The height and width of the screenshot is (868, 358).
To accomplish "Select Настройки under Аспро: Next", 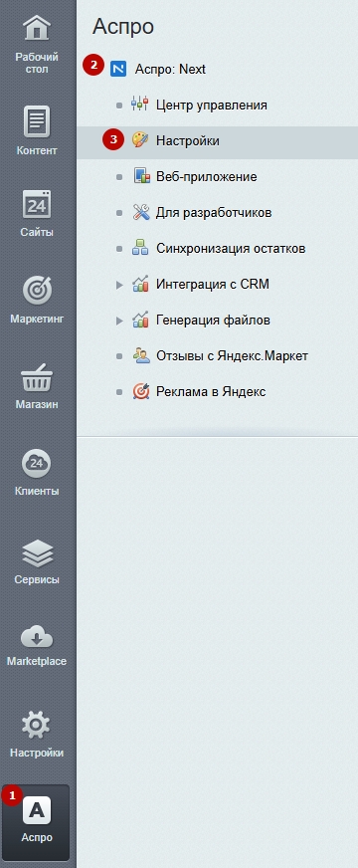I will (x=188, y=141).
